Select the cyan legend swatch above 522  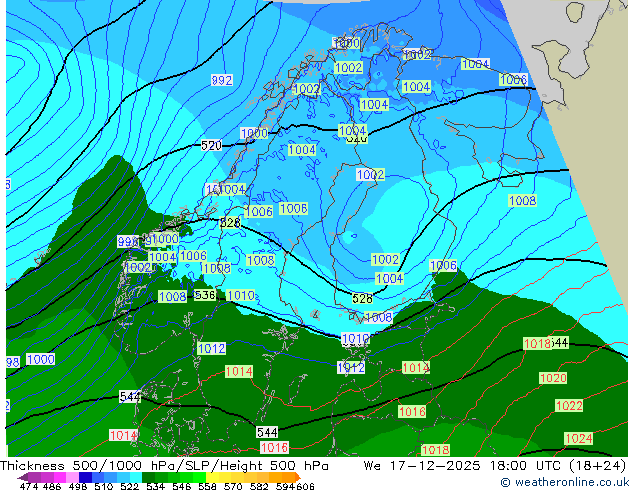tap(136, 477)
